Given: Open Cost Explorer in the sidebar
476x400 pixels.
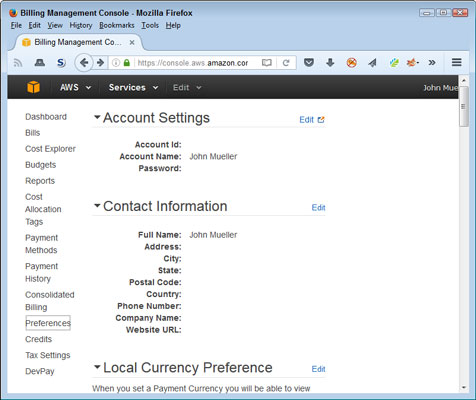Looking at the screenshot, I should click(50, 149).
